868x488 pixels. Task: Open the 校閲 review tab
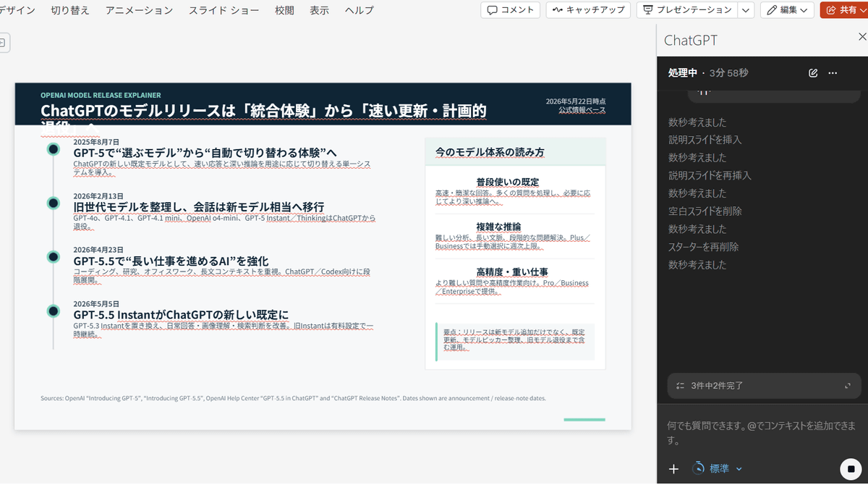click(x=284, y=10)
